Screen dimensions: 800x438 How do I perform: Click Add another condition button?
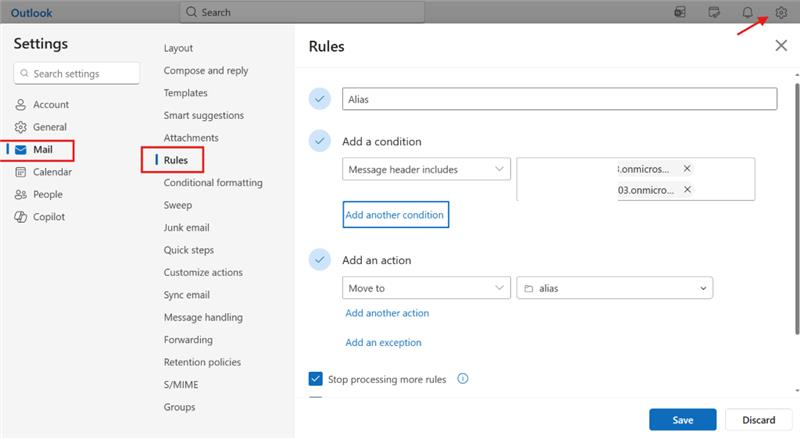[x=395, y=214]
